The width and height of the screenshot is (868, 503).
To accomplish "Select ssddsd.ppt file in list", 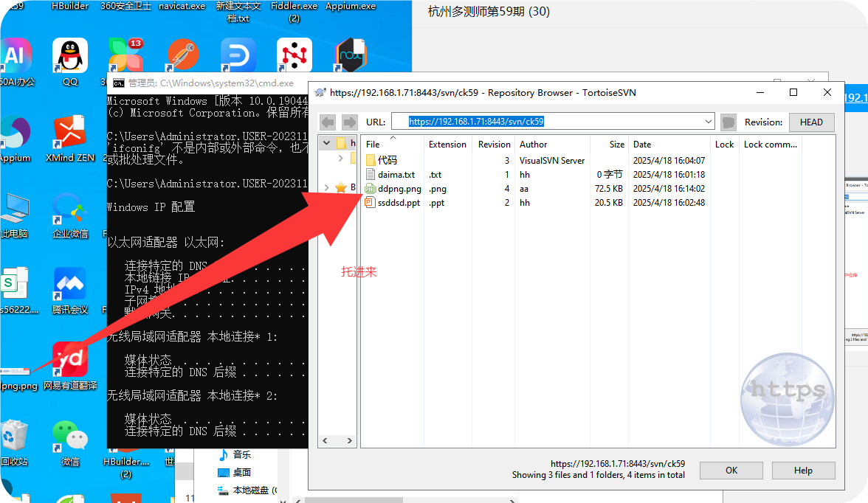I will click(399, 203).
